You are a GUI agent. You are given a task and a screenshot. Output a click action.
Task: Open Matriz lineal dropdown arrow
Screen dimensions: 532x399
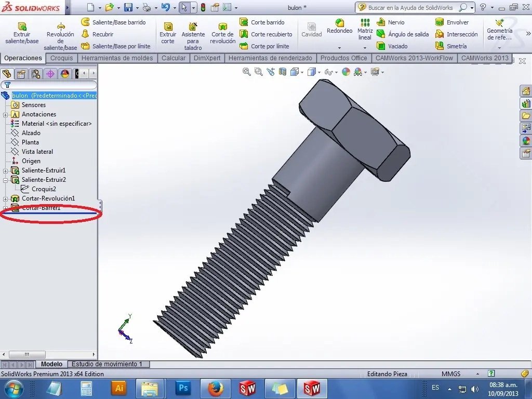coord(365,48)
